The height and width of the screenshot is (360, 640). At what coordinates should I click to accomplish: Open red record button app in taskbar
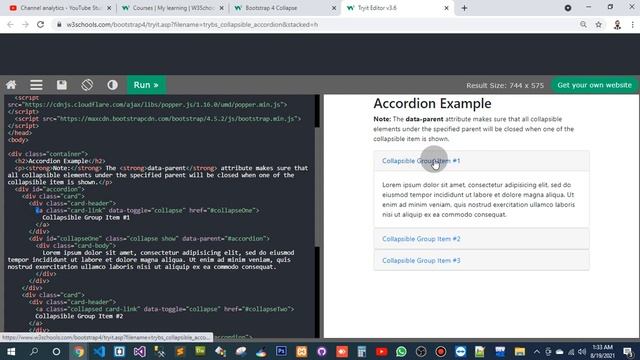click(441, 351)
